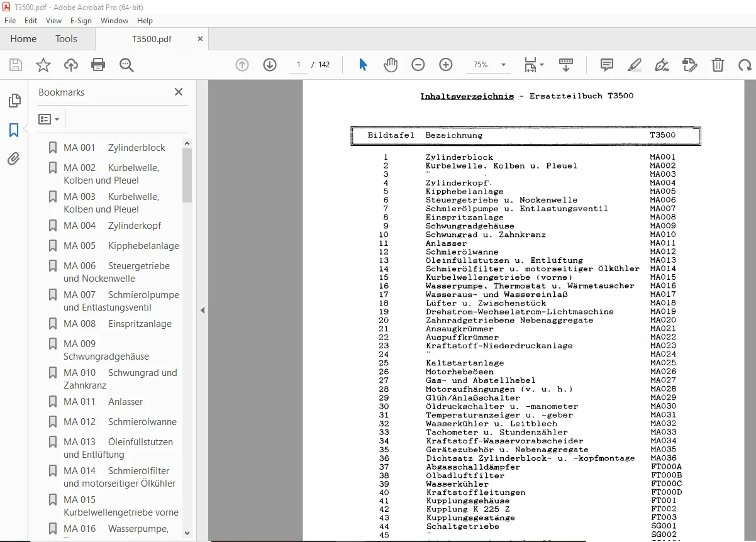Click the bookmarks scrollbar up arrow
Image resolution: width=756 pixels, height=542 pixels.
tap(187, 143)
